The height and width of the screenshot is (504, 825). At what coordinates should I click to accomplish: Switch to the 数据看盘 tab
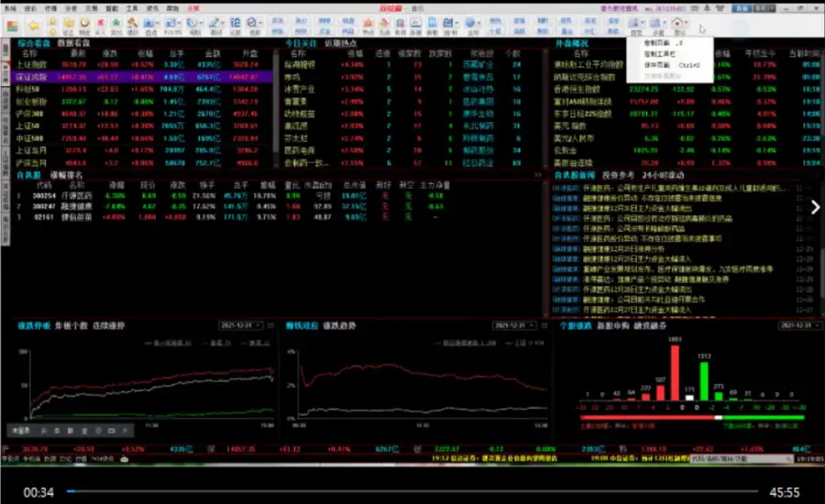click(74, 43)
